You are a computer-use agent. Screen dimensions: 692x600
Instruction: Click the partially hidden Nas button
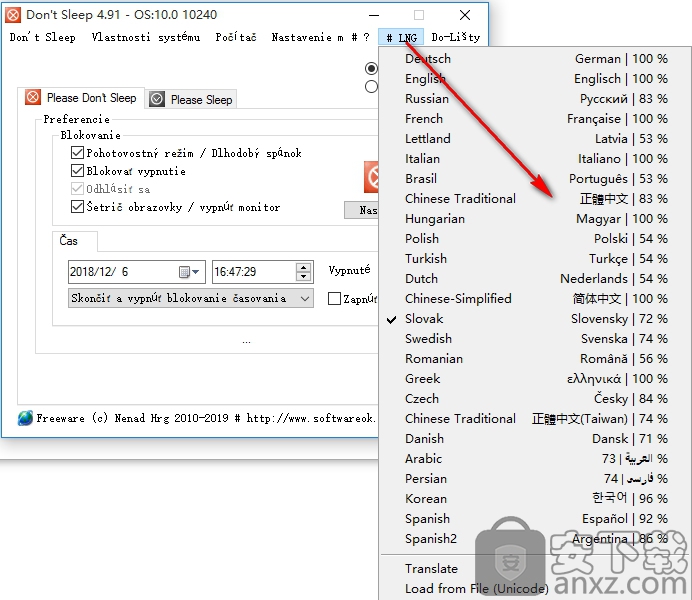pos(361,210)
